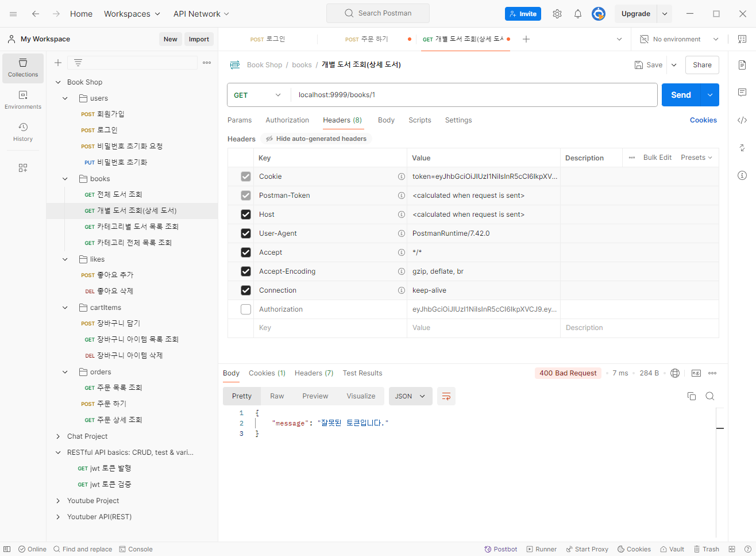Toggle the Cookie header checkbox
This screenshot has width=756, height=556.
(246, 177)
